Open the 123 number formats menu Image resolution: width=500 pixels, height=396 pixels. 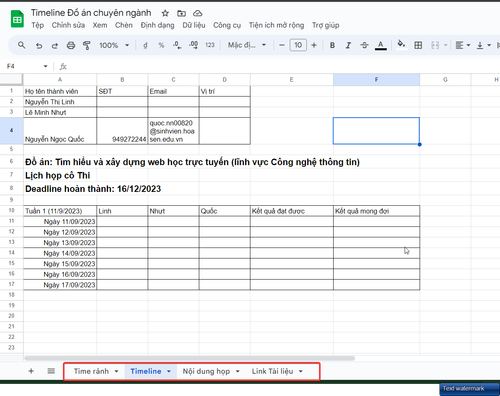[210, 45]
